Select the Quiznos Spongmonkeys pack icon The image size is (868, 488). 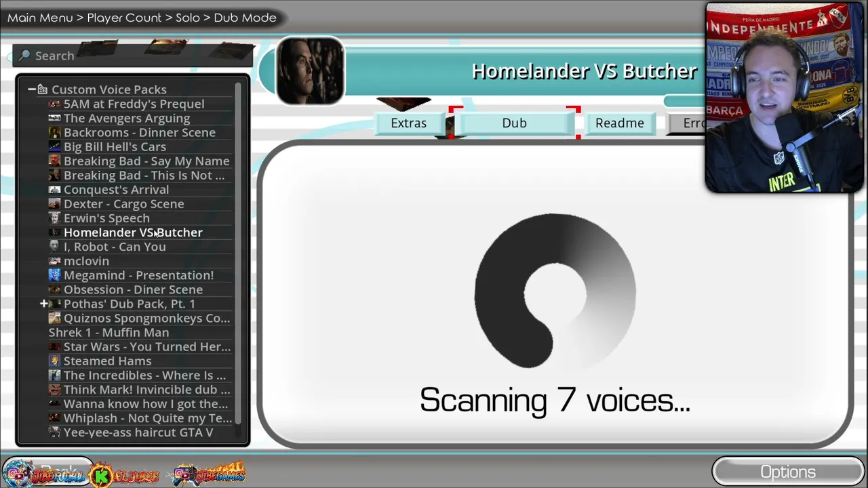pos(54,318)
